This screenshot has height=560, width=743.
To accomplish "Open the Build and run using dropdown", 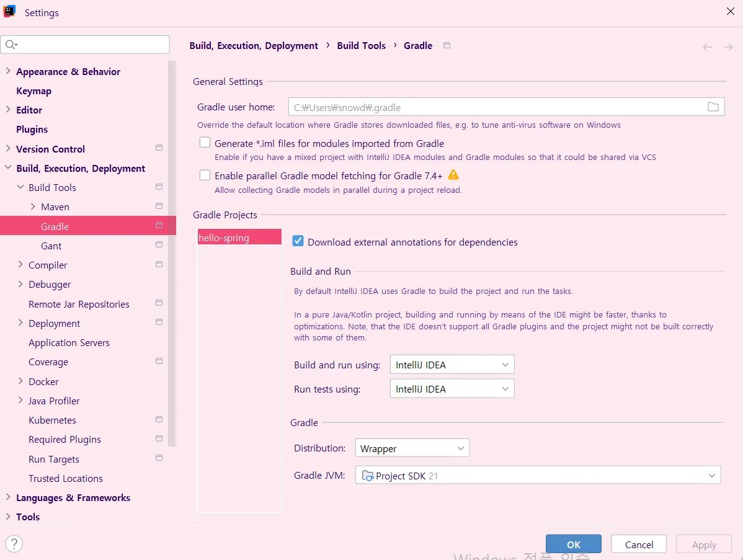I will pyautogui.click(x=452, y=364).
